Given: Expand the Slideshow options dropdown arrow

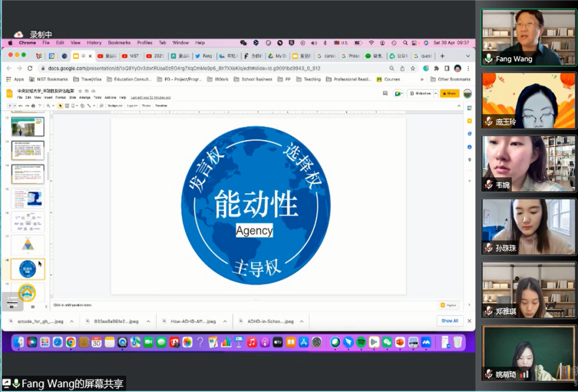Looking at the screenshot, I should (435, 93).
